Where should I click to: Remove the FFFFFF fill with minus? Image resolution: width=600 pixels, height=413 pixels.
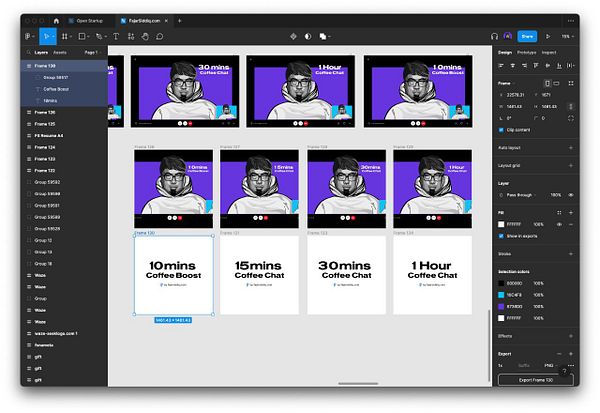(571, 224)
